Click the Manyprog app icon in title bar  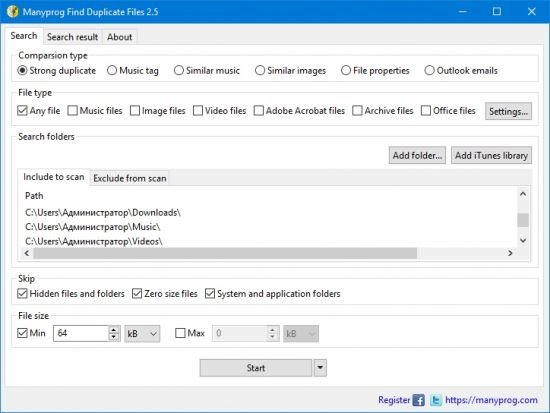click(x=13, y=12)
